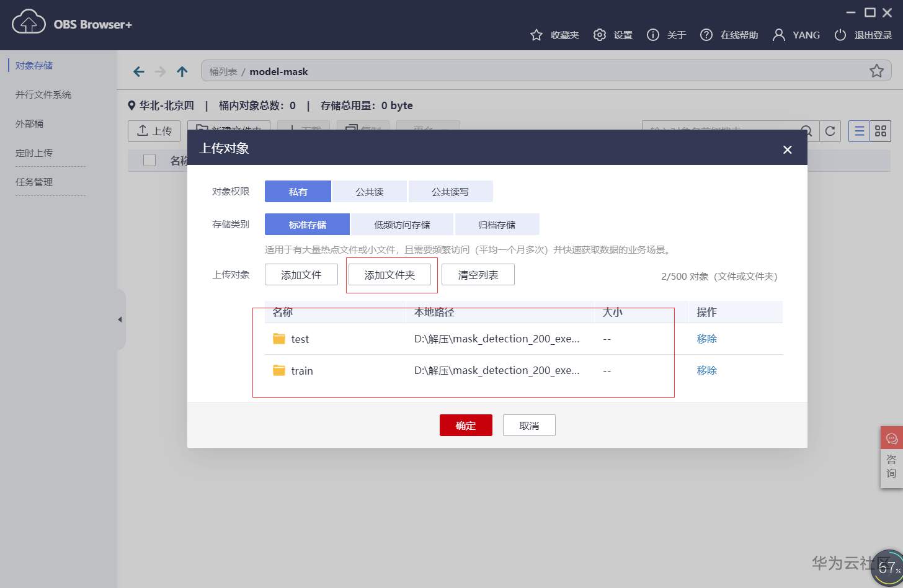Viewport: 903px width, 588px height.
Task: Collapse the left sidebar with the arrow handle
Action: [120, 319]
